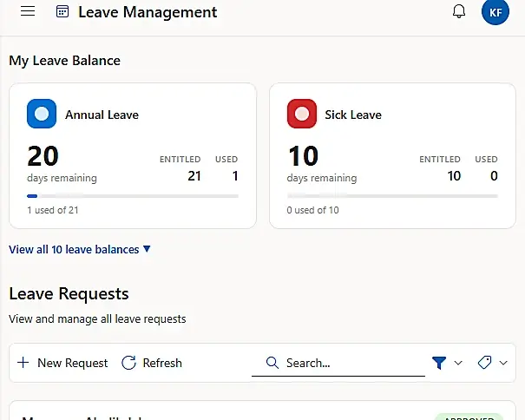Image resolution: width=525 pixels, height=420 pixels.
Task: Click the Sick Leave card title
Action: pos(353,115)
